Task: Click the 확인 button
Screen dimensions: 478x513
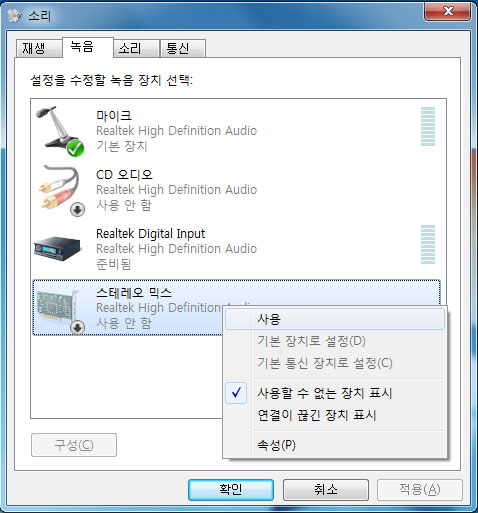Action: 231,490
